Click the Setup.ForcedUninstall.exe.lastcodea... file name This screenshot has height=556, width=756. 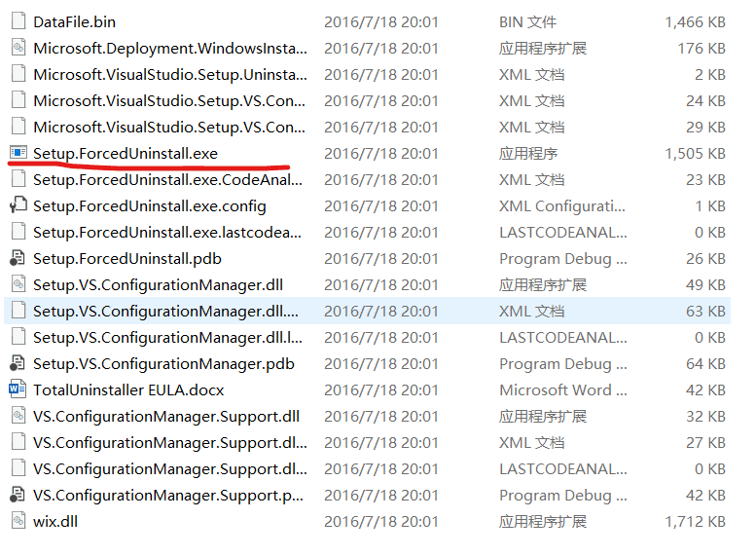(x=167, y=233)
